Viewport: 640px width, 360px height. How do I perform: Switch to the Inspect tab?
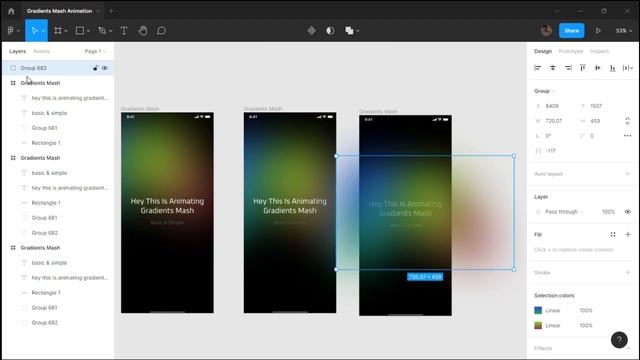coord(599,51)
